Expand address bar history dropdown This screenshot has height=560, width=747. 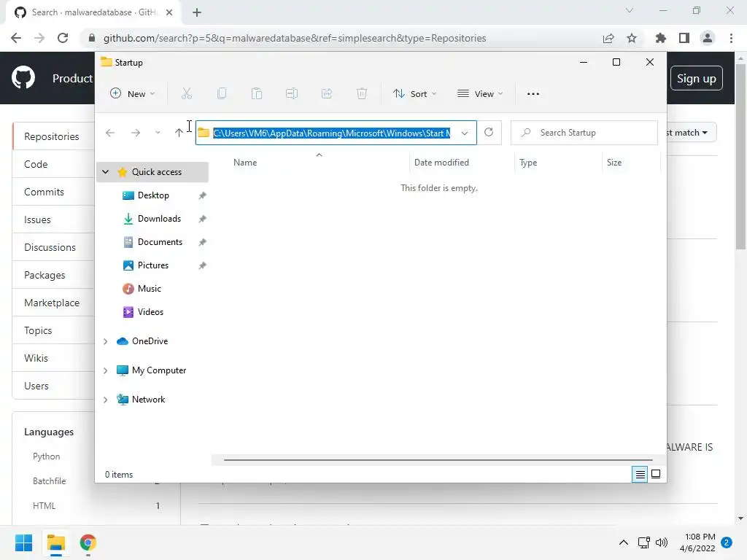pos(465,133)
